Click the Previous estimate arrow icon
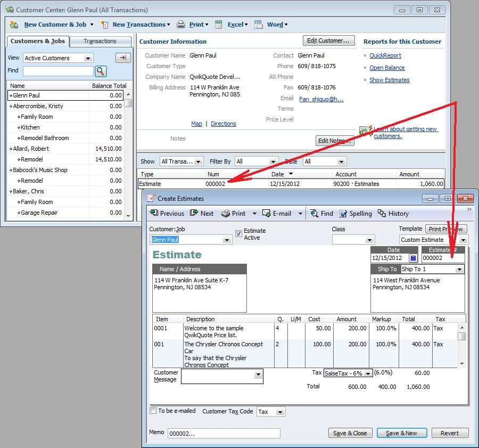 tap(154, 213)
